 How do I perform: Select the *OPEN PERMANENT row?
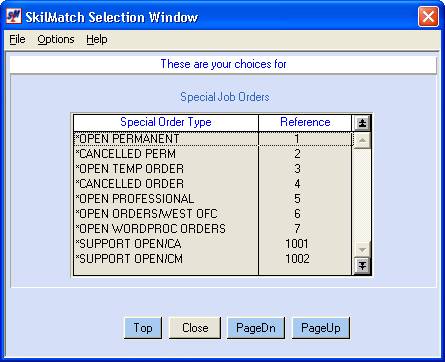(213, 139)
